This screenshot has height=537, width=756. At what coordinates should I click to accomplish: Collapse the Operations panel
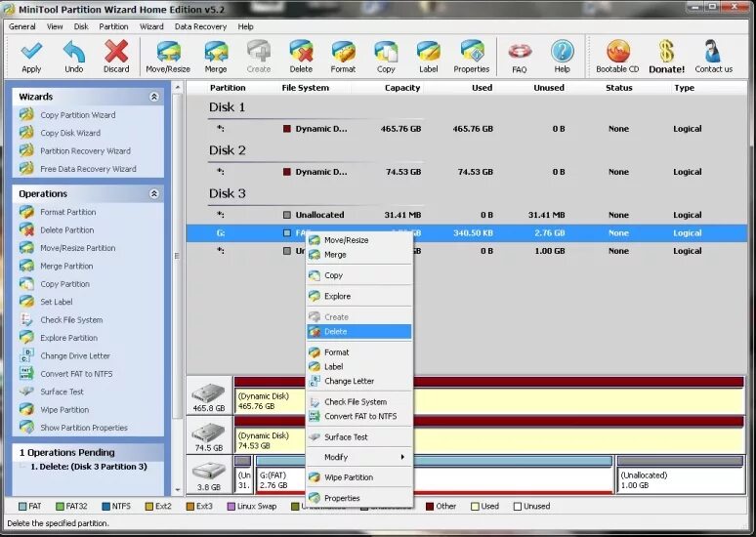click(x=153, y=193)
